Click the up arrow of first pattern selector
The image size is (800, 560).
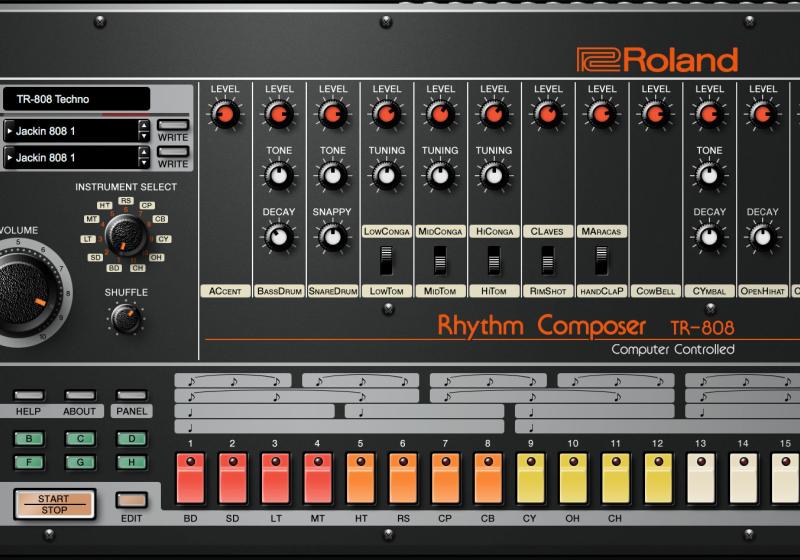tap(144, 125)
